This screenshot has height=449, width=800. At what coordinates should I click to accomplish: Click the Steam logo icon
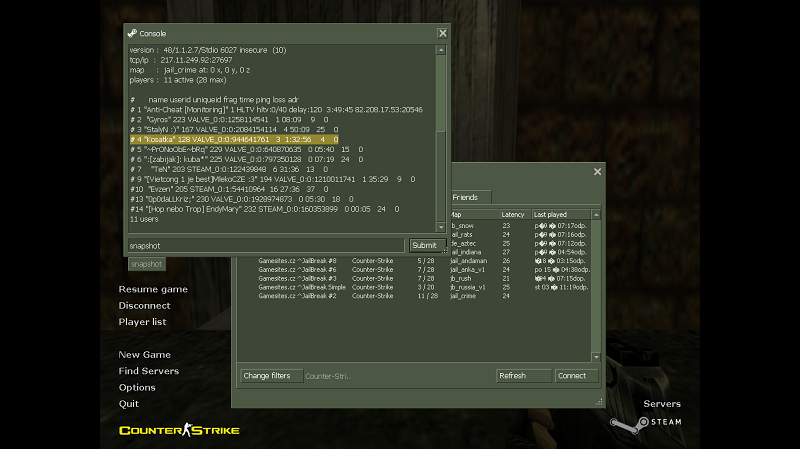pyautogui.click(x=629, y=424)
